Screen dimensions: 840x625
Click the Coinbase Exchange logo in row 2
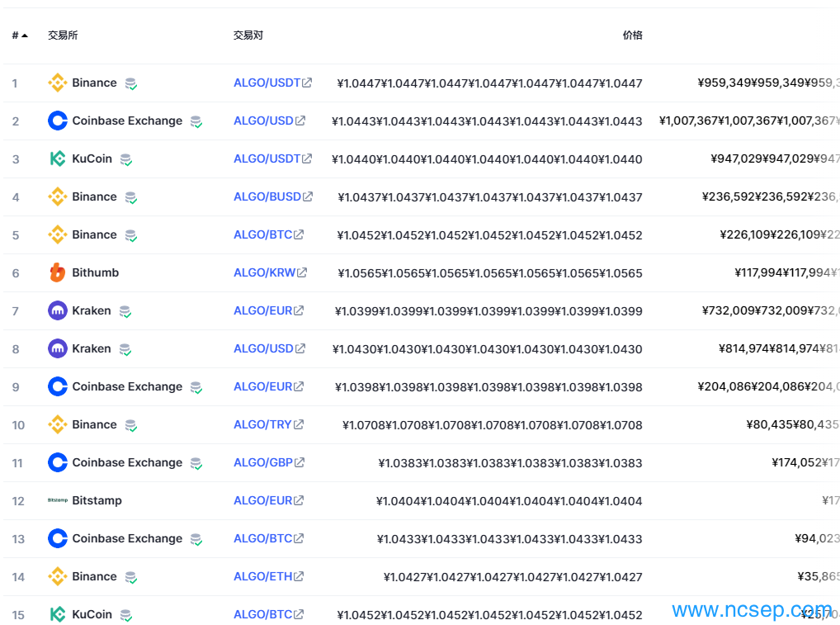tap(57, 121)
